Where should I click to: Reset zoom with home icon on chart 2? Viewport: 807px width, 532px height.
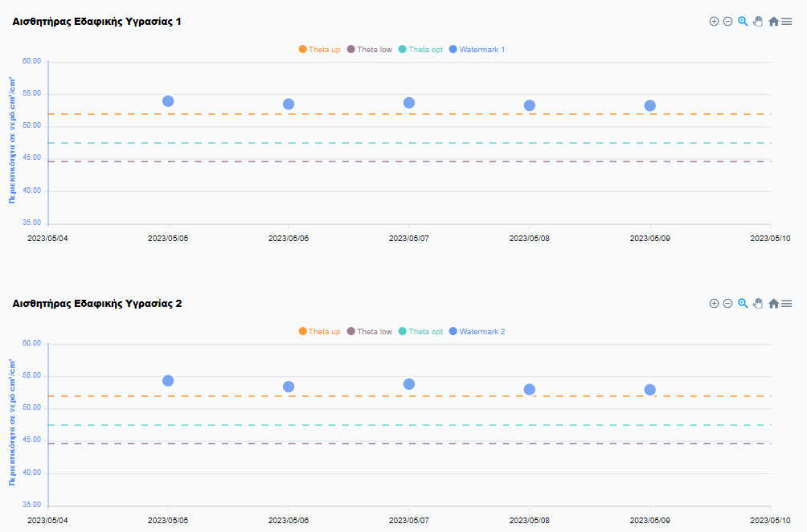pos(773,304)
